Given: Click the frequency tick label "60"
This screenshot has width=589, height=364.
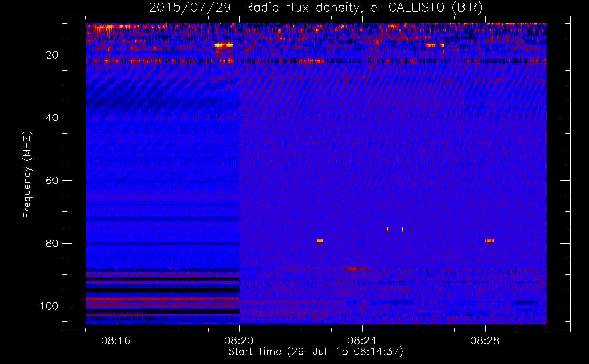Looking at the screenshot, I should tap(52, 181).
